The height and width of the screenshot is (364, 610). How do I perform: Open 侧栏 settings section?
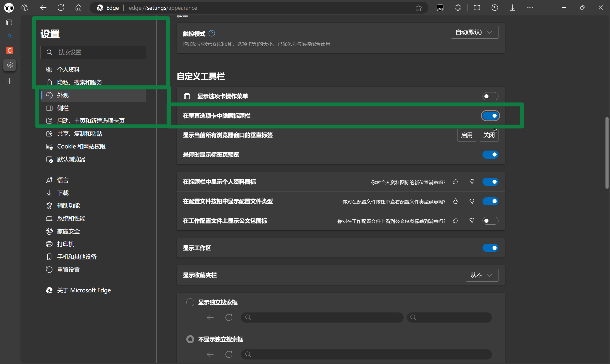[63, 108]
